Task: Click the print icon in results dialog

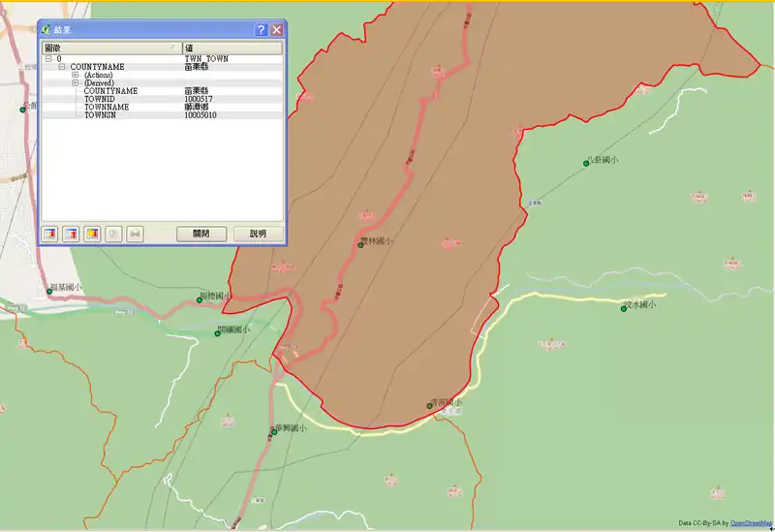Action: (135, 234)
